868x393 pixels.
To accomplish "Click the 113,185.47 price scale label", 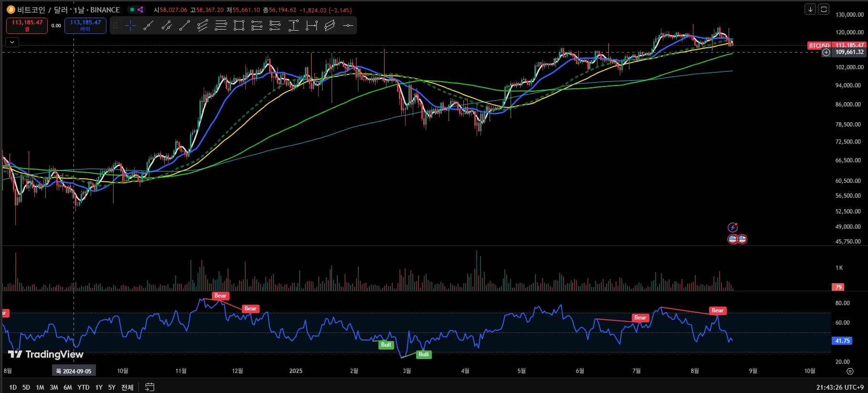I will 849,45.
